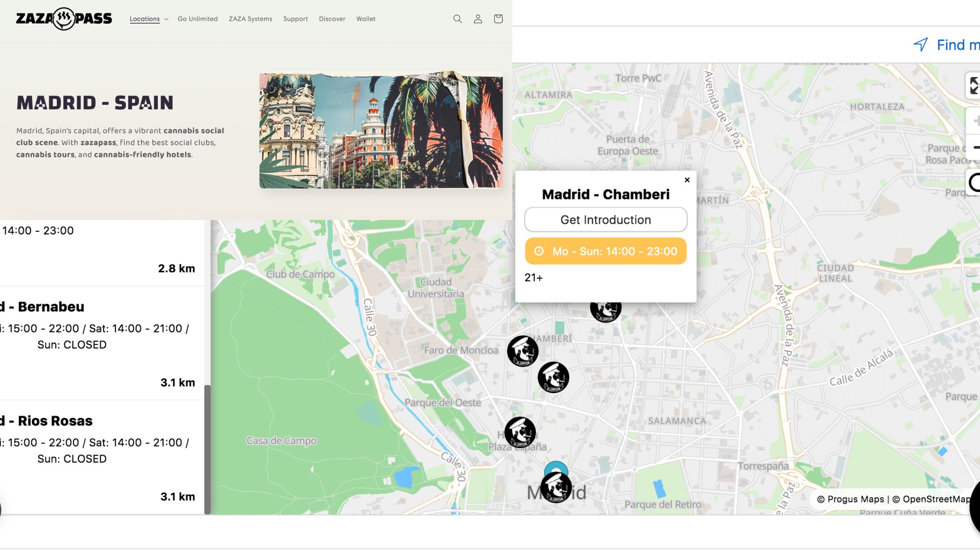Click the 21+ age label in popup
The width and height of the screenshot is (980, 551).
point(533,278)
